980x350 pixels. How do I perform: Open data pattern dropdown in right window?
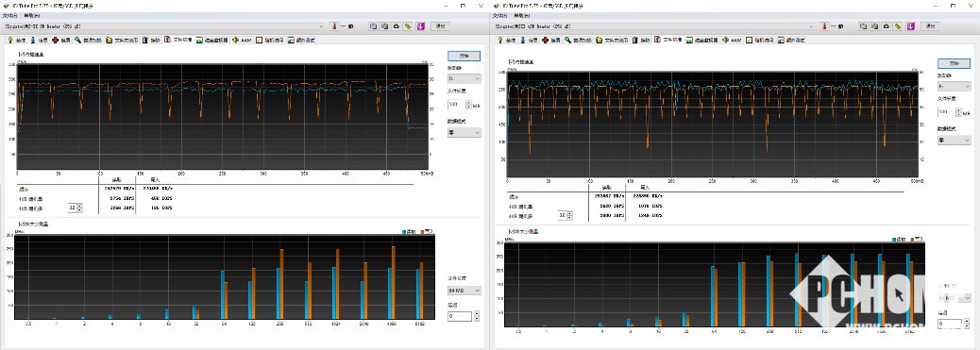tap(955, 140)
